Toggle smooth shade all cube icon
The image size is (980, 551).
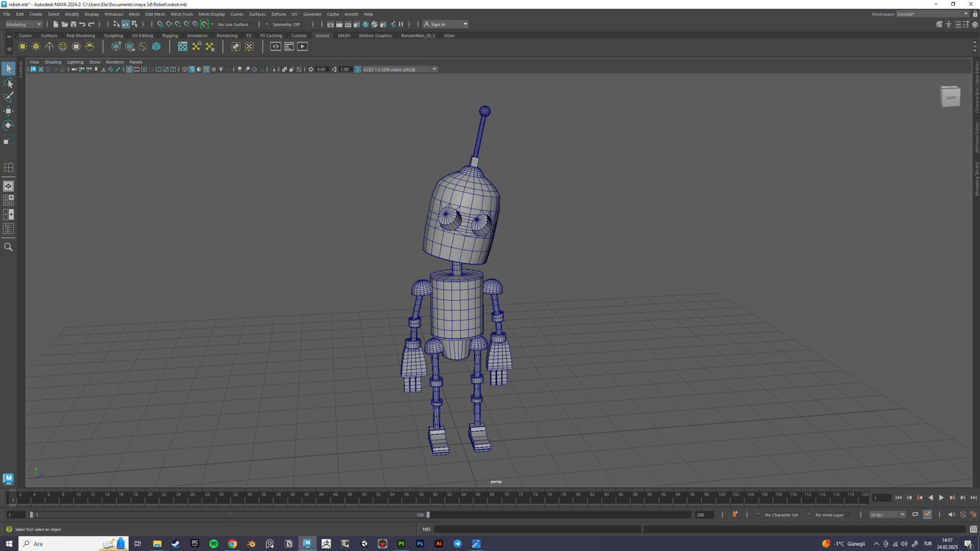pyautogui.click(x=191, y=70)
